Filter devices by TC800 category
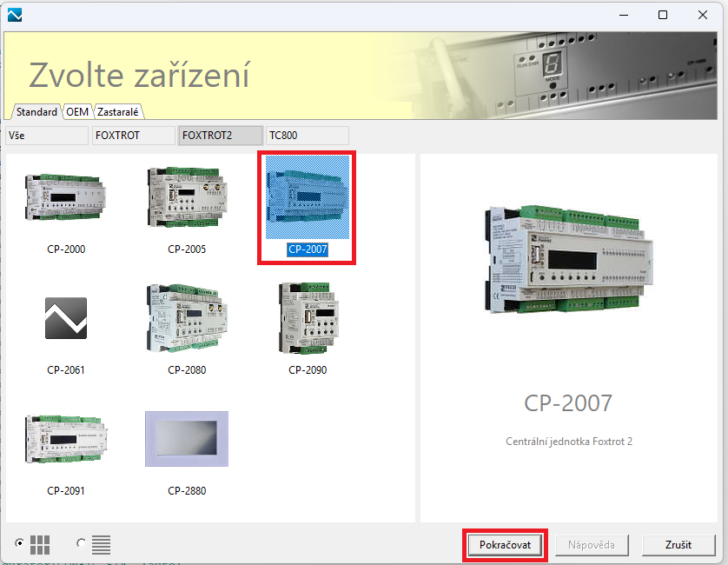The width and height of the screenshot is (728, 565). [x=307, y=136]
